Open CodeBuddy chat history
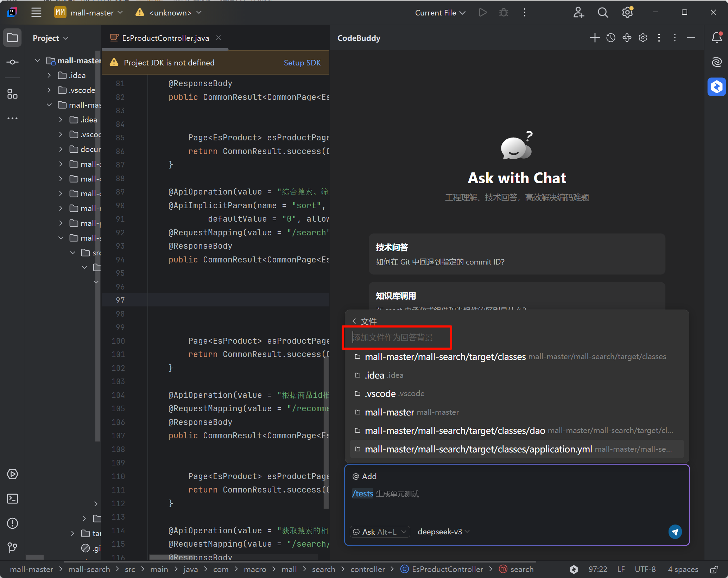The height and width of the screenshot is (578, 728). click(x=610, y=38)
